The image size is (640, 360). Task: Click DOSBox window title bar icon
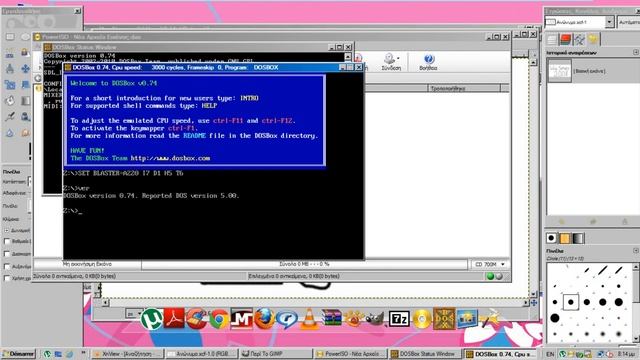[x=68, y=67]
